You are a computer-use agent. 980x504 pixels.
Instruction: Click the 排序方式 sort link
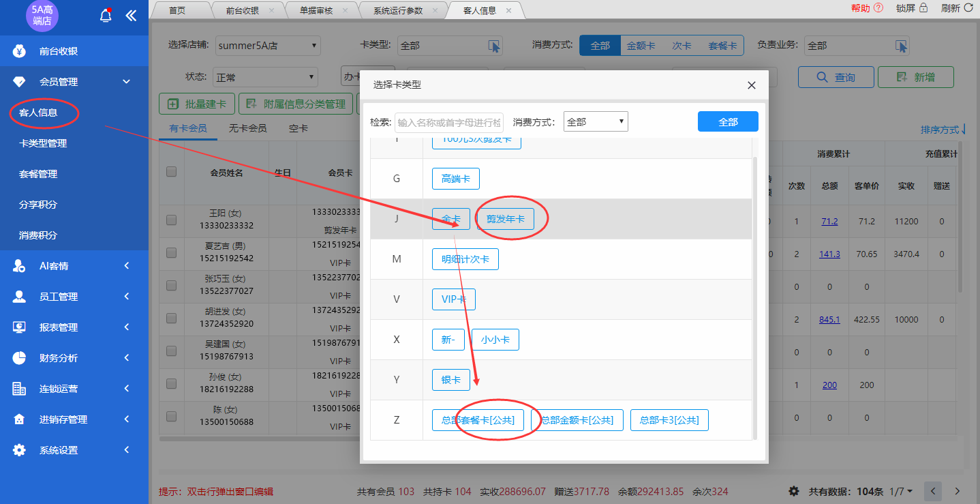(943, 129)
